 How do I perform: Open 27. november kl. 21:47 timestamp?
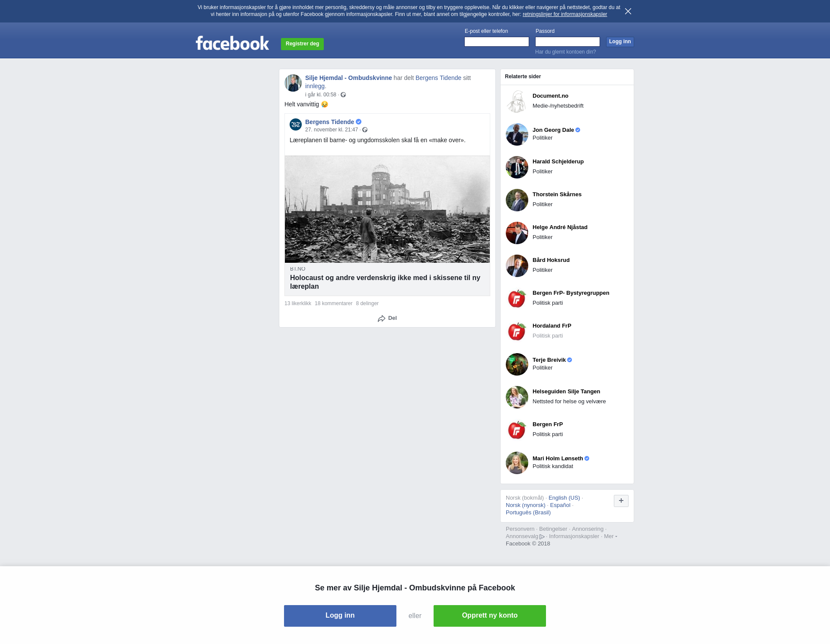tap(332, 130)
